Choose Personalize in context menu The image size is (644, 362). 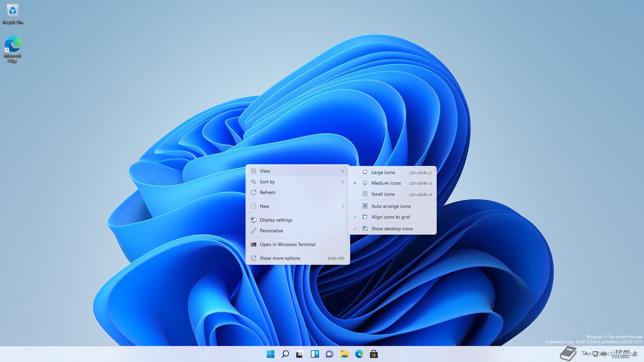[x=298, y=231]
